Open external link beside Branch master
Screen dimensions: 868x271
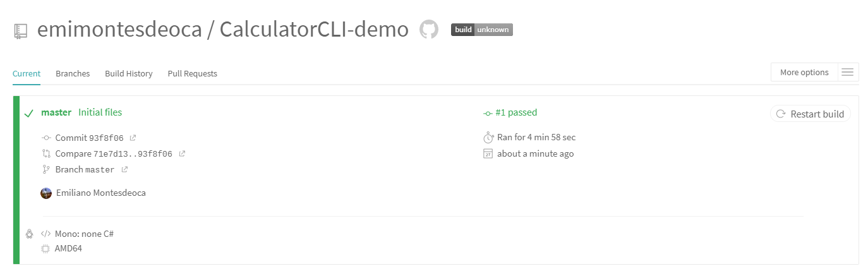tap(124, 169)
